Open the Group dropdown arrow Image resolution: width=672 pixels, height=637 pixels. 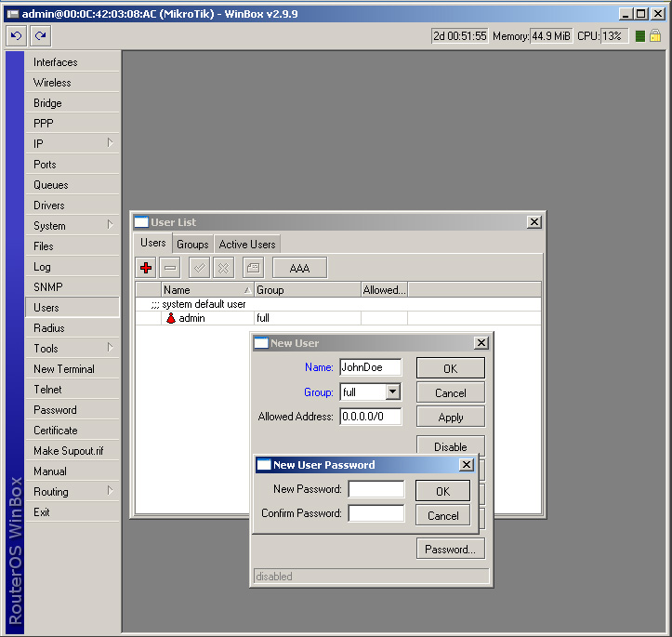[392, 391]
